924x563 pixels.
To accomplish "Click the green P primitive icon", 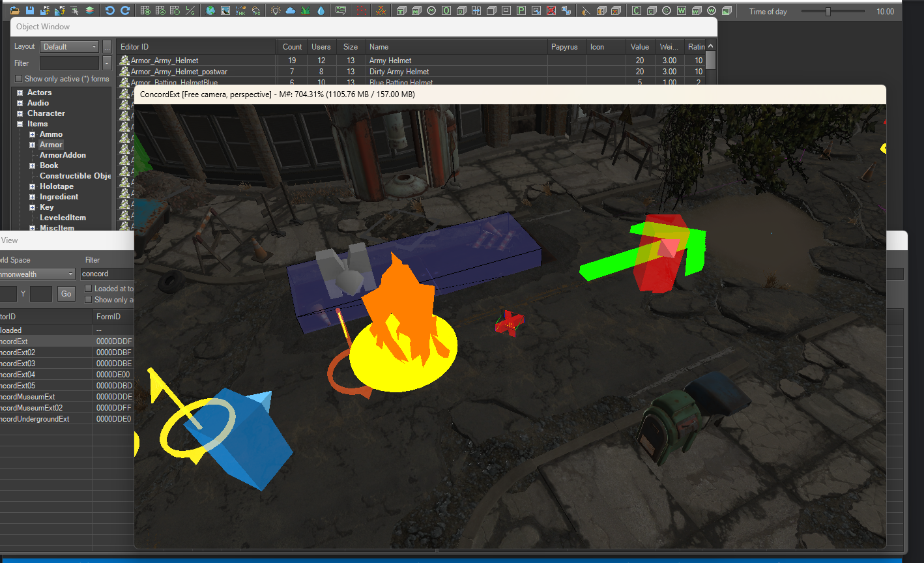I will [x=521, y=10].
